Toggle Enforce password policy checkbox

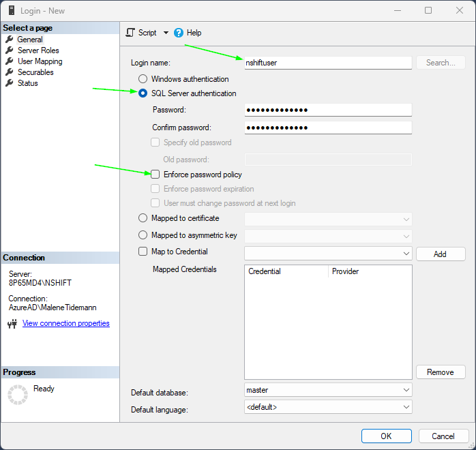155,174
